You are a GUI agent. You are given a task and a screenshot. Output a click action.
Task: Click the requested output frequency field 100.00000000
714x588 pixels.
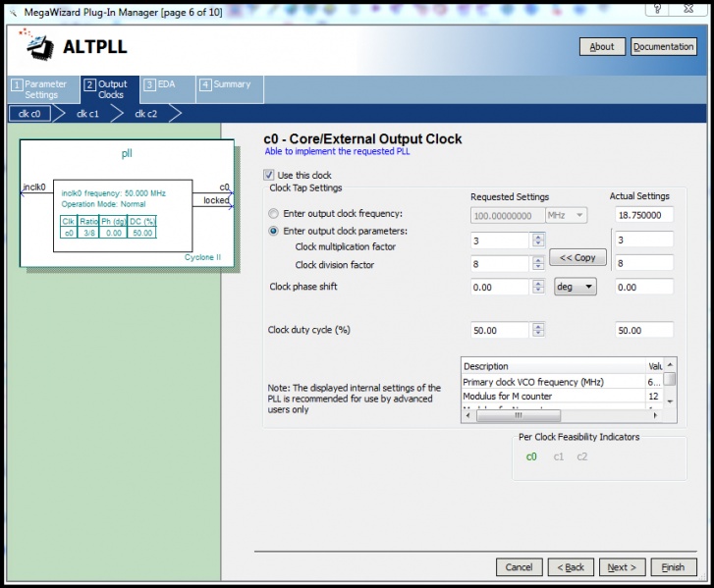(508, 215)
